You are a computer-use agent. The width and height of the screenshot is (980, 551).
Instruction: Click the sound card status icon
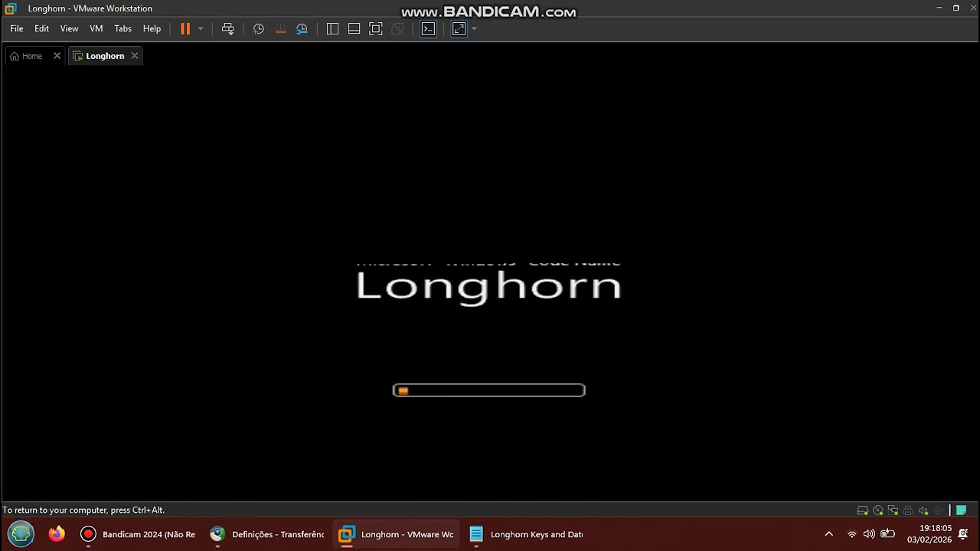(923, 510)
